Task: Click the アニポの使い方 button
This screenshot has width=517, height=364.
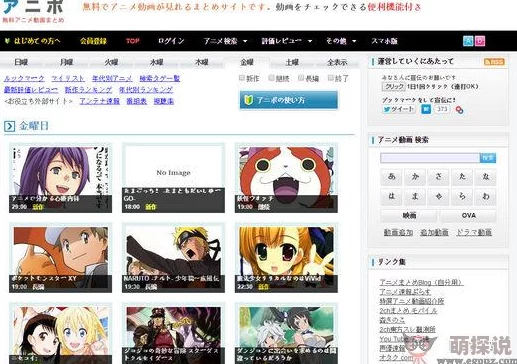Action: [x=289, y=100]
